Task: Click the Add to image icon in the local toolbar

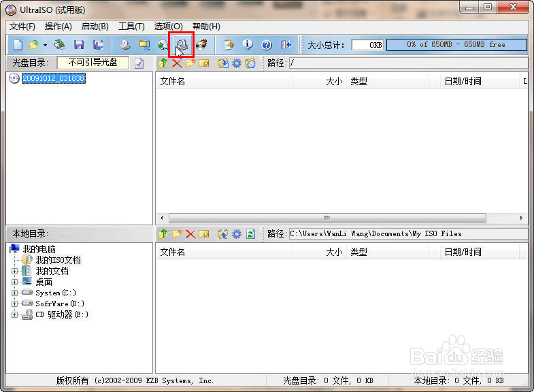Action: coord(223,234)
